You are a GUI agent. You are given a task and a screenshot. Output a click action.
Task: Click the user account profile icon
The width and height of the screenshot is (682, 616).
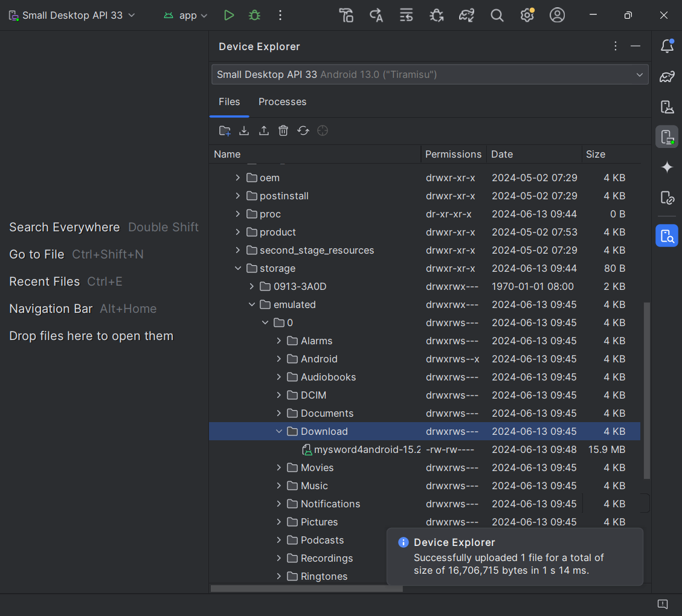click(557, 15)
